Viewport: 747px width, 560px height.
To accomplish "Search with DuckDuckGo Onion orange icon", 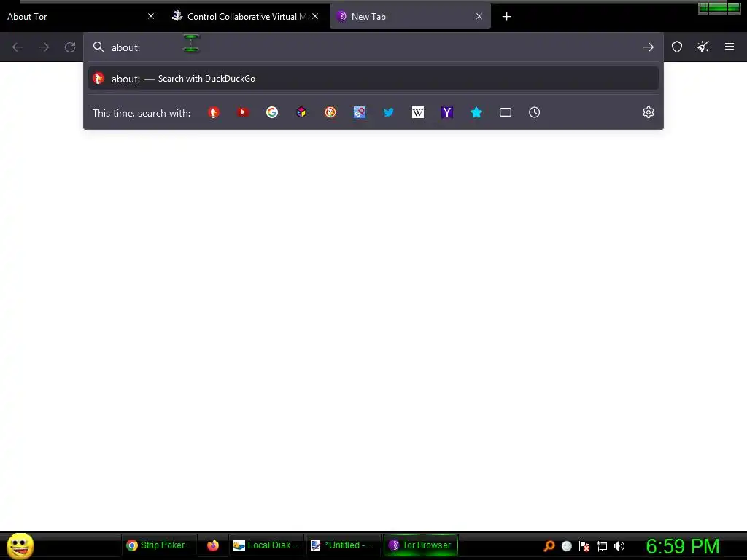I will (330, 112).
